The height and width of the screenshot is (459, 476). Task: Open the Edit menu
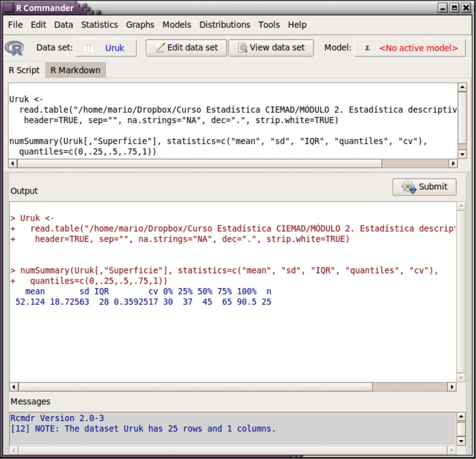pyautogui.click(x=38, y=25)
